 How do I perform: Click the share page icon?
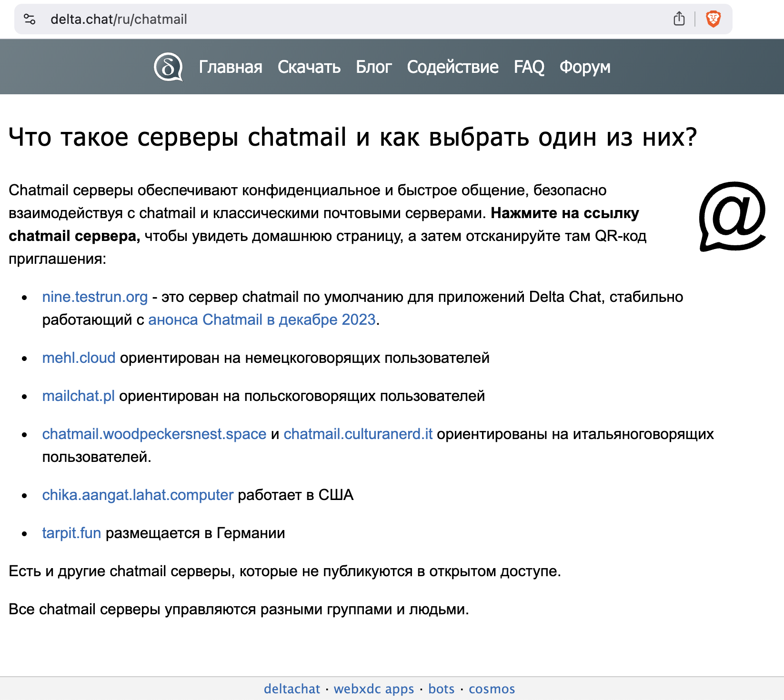click(679, 19)
